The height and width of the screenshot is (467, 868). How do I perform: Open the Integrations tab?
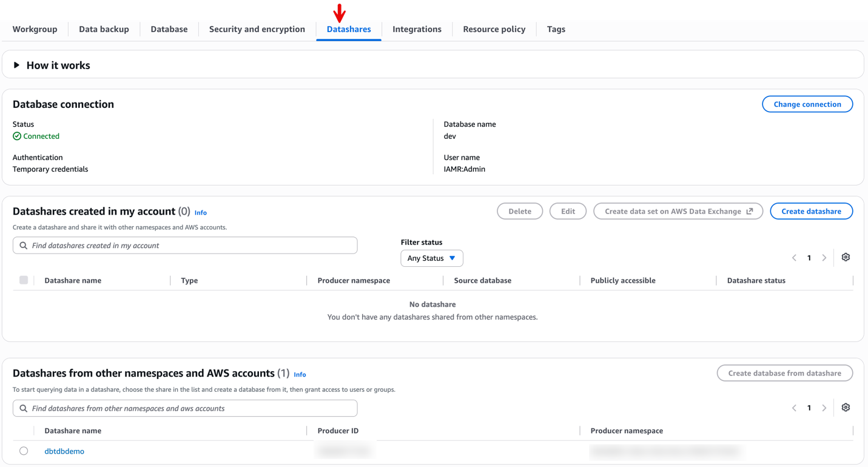tap(417, 29)
